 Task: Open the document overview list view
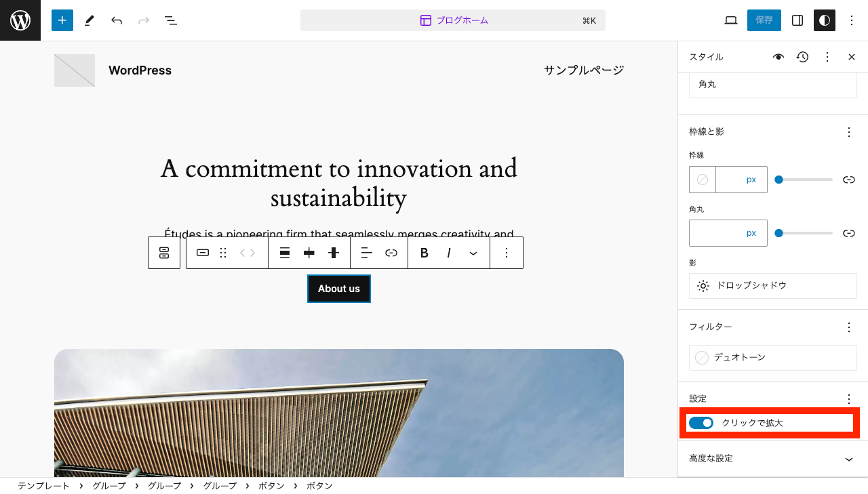click(171, 20)
